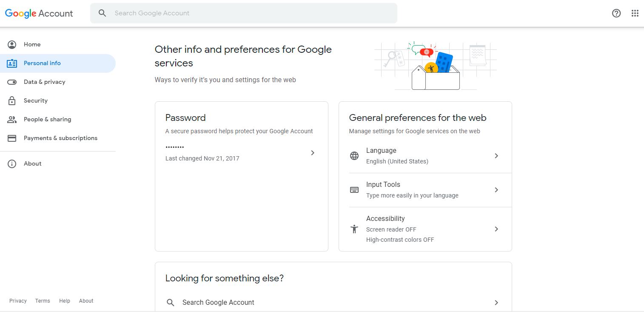Go to People & sharing

coord(47,119)
